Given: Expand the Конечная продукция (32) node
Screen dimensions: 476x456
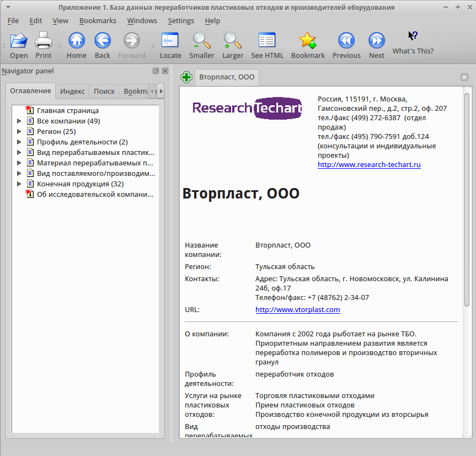Looking at the screenshot, I should point(19,184).
